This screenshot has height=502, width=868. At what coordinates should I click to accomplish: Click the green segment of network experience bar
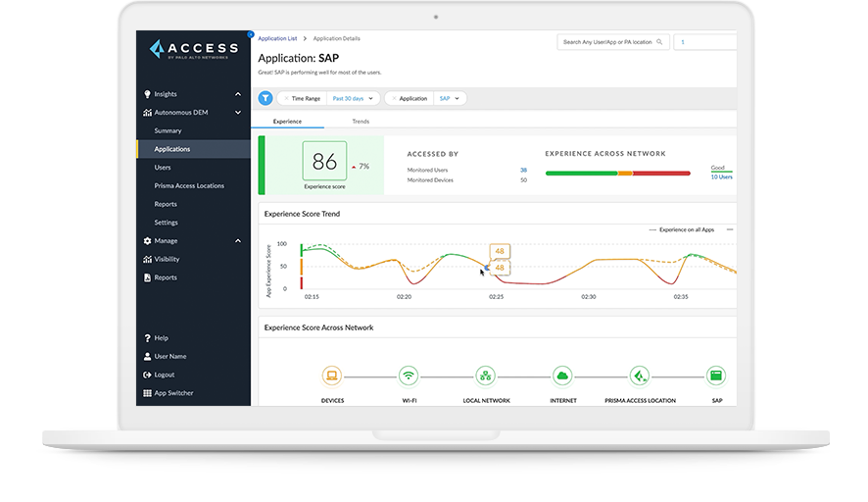pyautogui.click(x=581, y=174)
